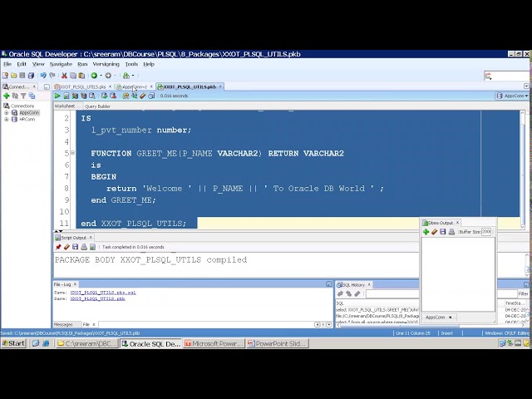The image size is (532, 399).
Task: Click the editor vertical scrollbar
Action: tap(523, 170)
